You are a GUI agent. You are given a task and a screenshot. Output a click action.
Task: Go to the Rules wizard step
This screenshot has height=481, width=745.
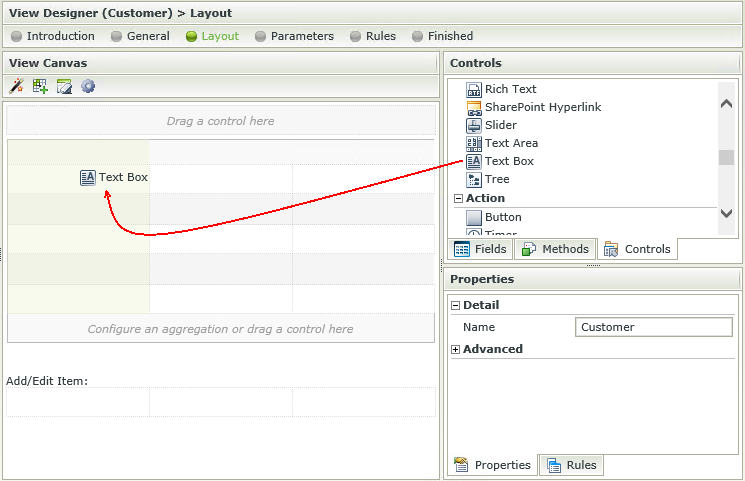pos(373,36)
